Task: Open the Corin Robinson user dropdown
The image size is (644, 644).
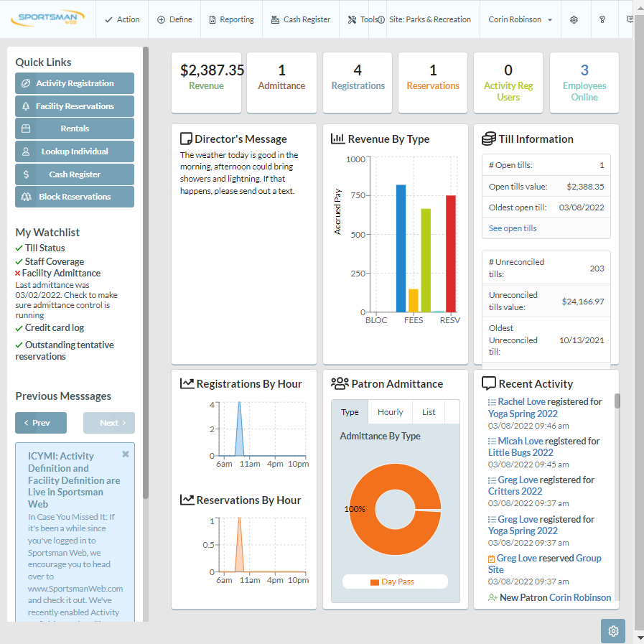Action: coord(519,19)
